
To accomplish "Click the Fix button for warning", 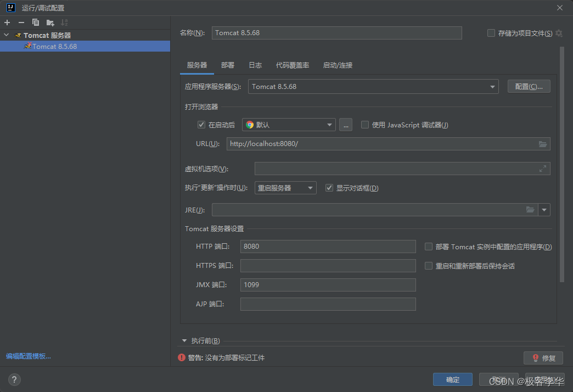I will click(543, 358).
